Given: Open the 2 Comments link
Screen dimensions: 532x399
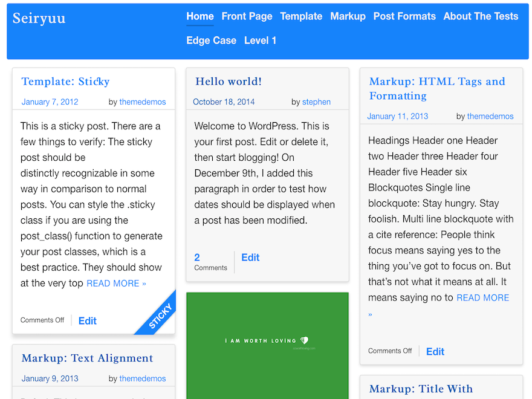Looking at the screenshot, I should tap(210, 262).
